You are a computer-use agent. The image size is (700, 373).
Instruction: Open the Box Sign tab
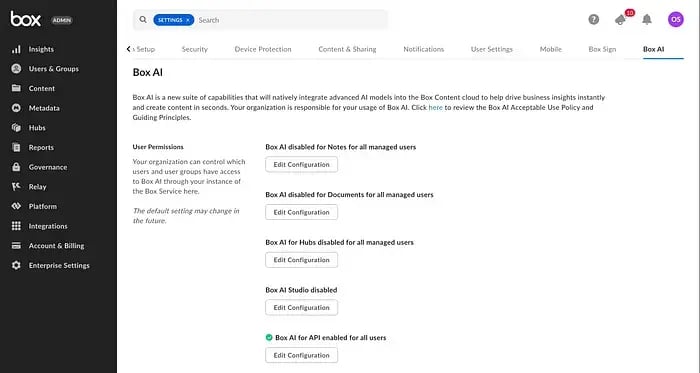point(602,49)
